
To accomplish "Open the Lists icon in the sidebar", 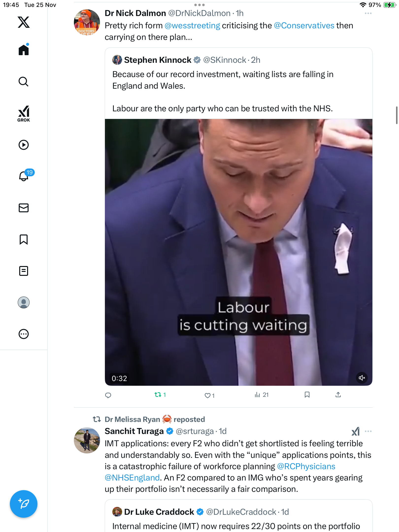I will coord(24,271).
